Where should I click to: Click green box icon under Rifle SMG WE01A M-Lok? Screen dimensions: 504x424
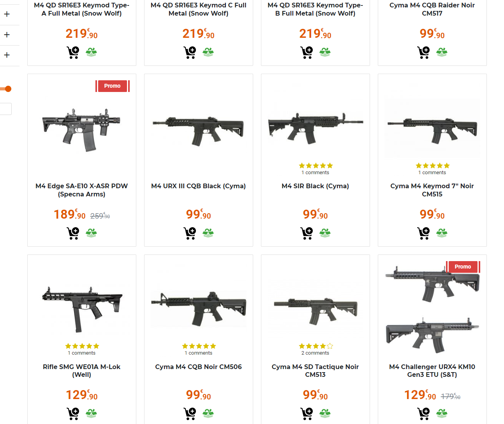coord(91,413)
